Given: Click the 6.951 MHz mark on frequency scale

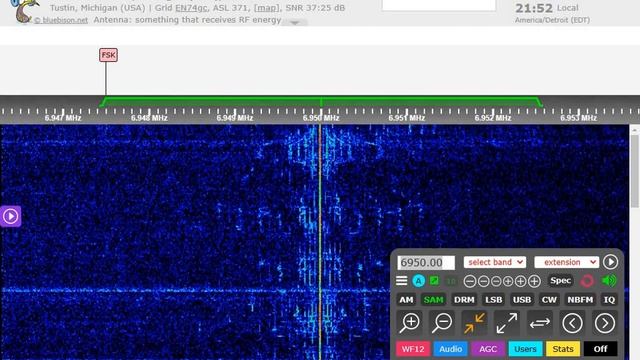Looking at the screenshot, I should [x=407, y=118].
